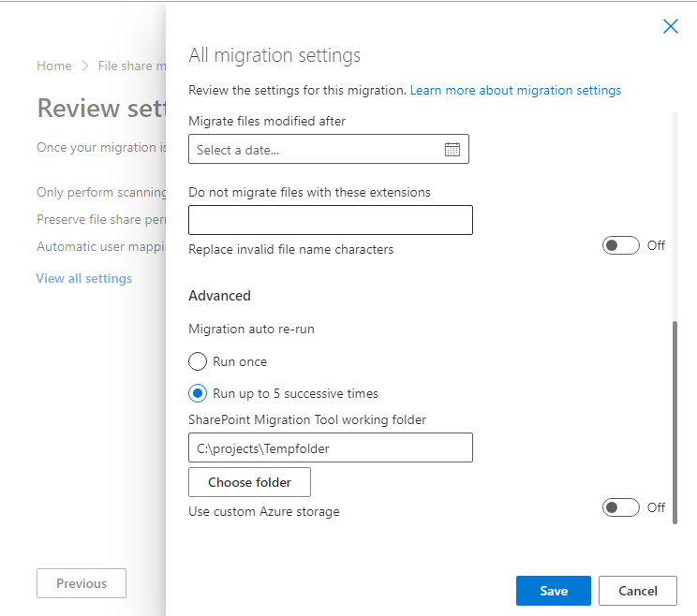Screen dimensions: 697x616
Task: Click the settings panel scrollbar thumb
Action: 675,422
